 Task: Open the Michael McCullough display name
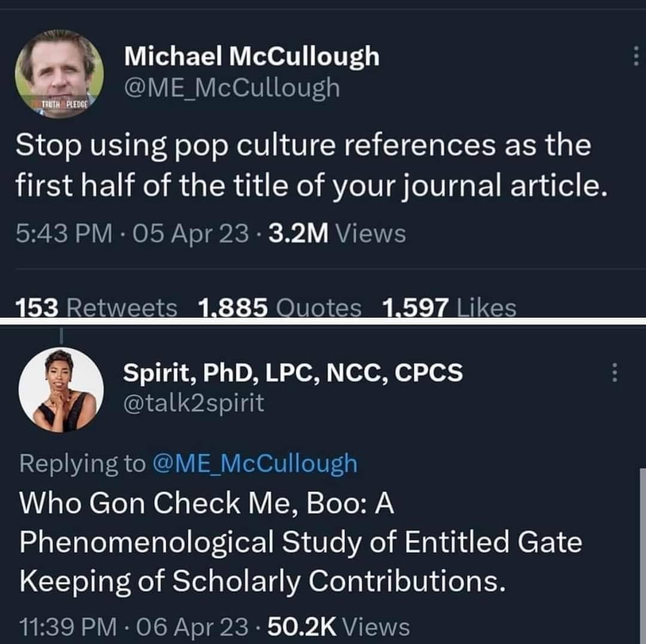[252, 56]
